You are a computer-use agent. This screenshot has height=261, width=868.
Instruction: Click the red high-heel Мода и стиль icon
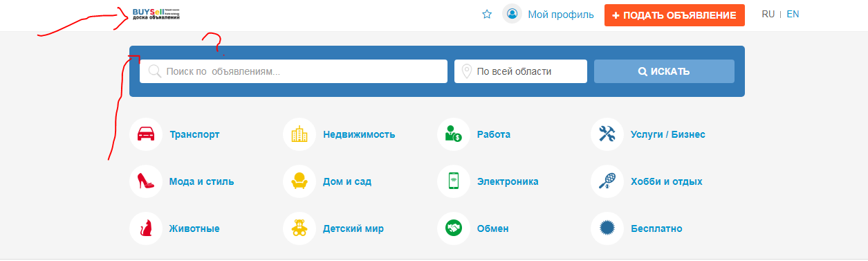coord(146,181)
